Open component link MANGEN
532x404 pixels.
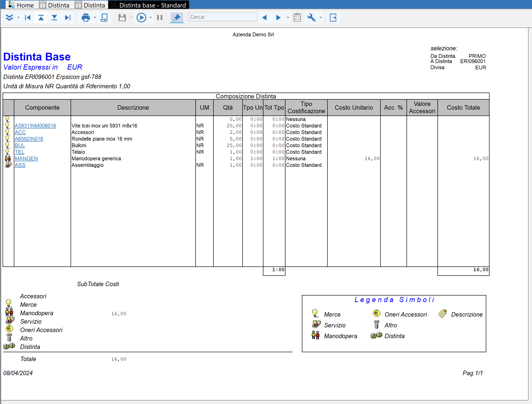tap(26, 158)
